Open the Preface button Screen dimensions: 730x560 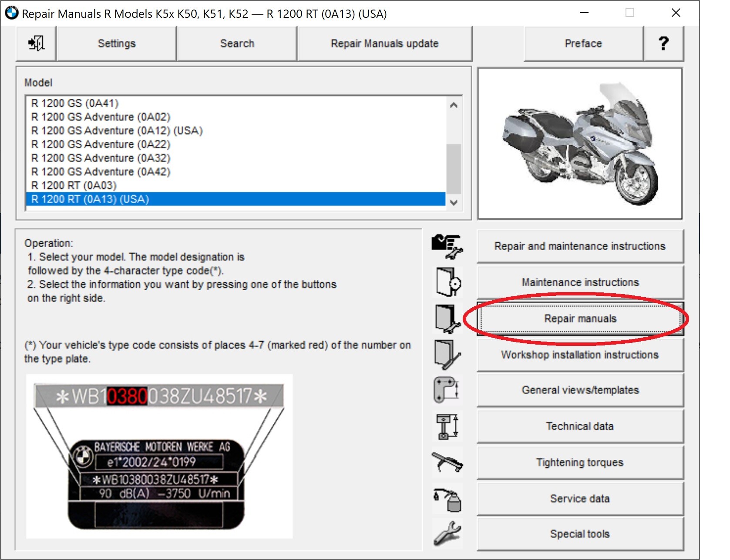(x=583, y=44)
